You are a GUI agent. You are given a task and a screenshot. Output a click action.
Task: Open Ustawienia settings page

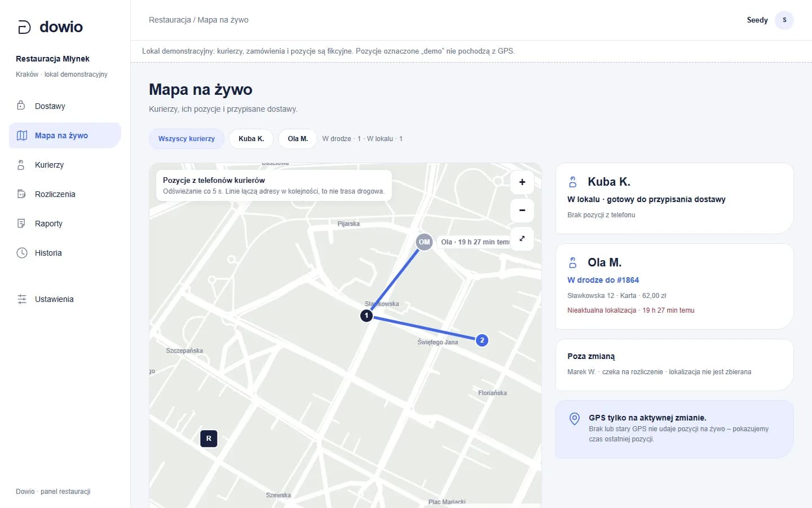click(x=65, y=299)
